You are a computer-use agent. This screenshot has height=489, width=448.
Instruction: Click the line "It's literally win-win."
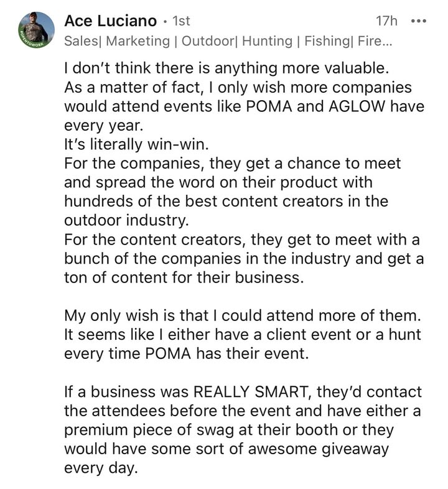(x=136, y=144)
